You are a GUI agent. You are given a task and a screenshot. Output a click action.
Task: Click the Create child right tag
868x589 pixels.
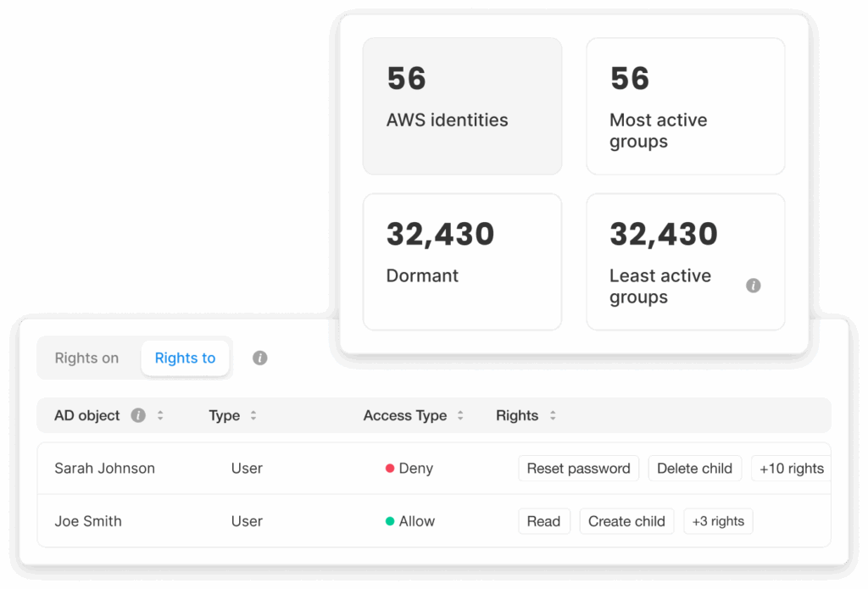(x=626, y=521)
